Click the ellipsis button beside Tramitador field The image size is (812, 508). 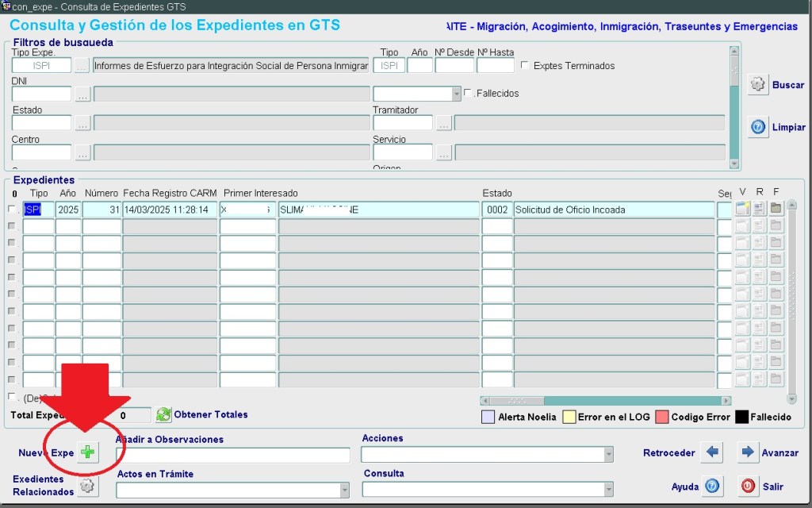click(443, 123)
